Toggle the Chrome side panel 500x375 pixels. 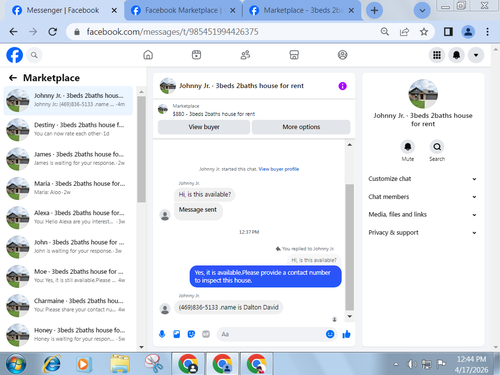448,32
